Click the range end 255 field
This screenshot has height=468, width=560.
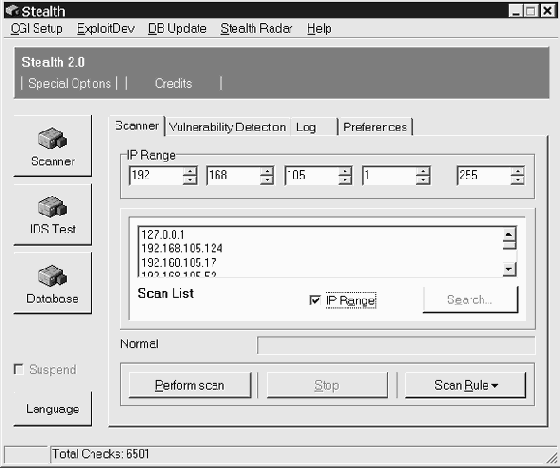pos(484,175)
